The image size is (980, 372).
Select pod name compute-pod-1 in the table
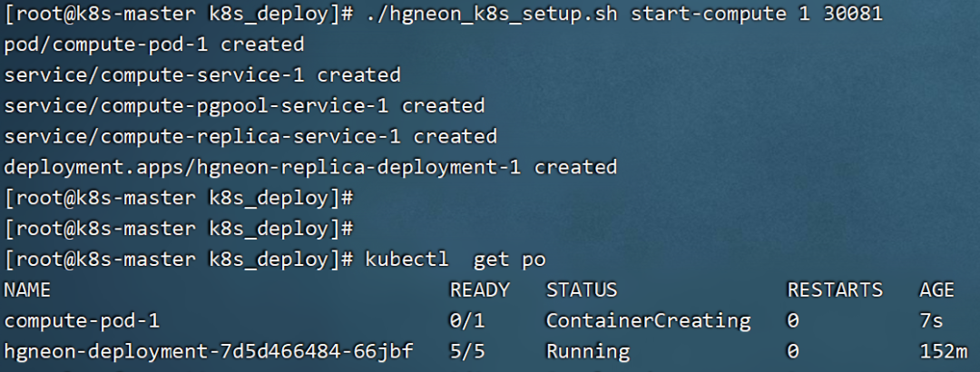coord(82,320)
